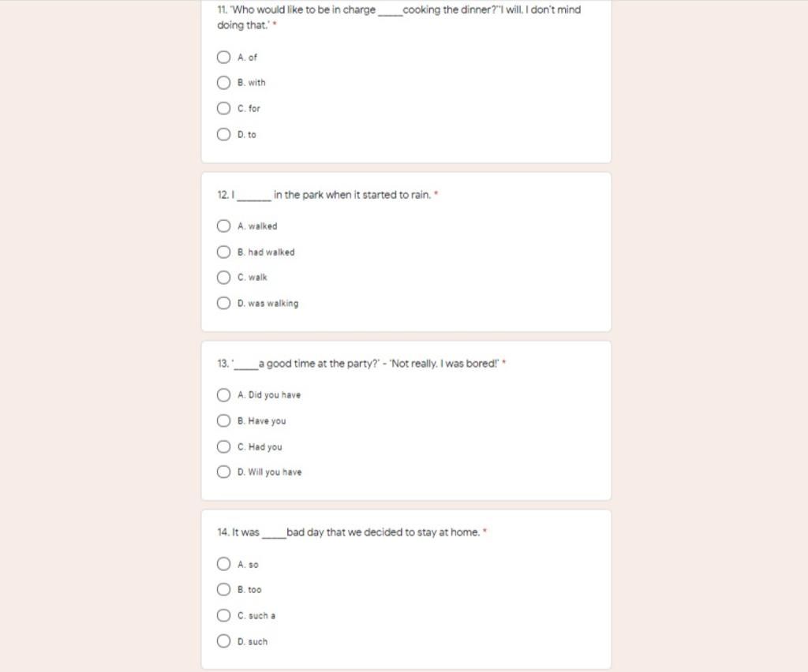This screenshot has width=808, height=672.
Task: Choose 'B. too' radio button
Action: click(224, 590)
